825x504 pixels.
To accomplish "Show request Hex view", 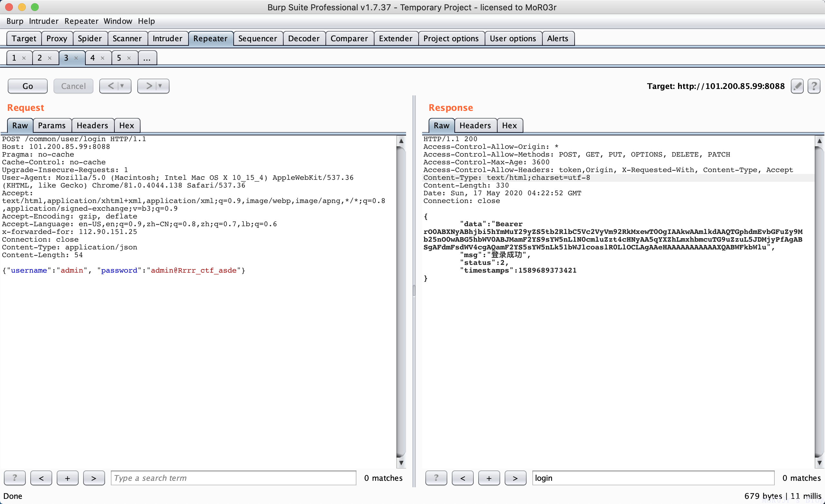I will point(127,126).
